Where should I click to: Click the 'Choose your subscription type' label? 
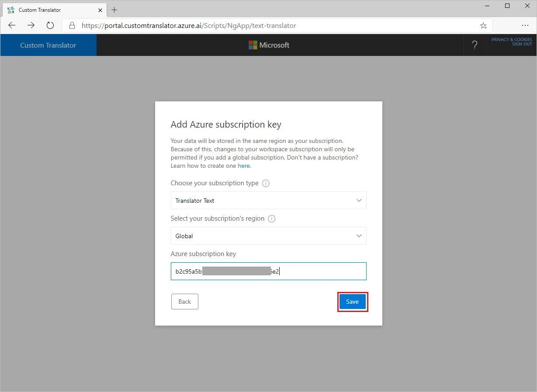[215, 183]
